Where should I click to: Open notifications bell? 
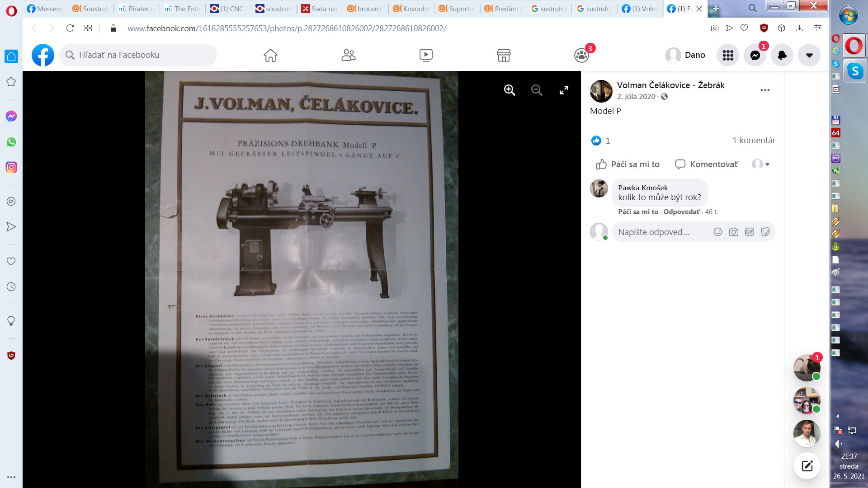782,55
